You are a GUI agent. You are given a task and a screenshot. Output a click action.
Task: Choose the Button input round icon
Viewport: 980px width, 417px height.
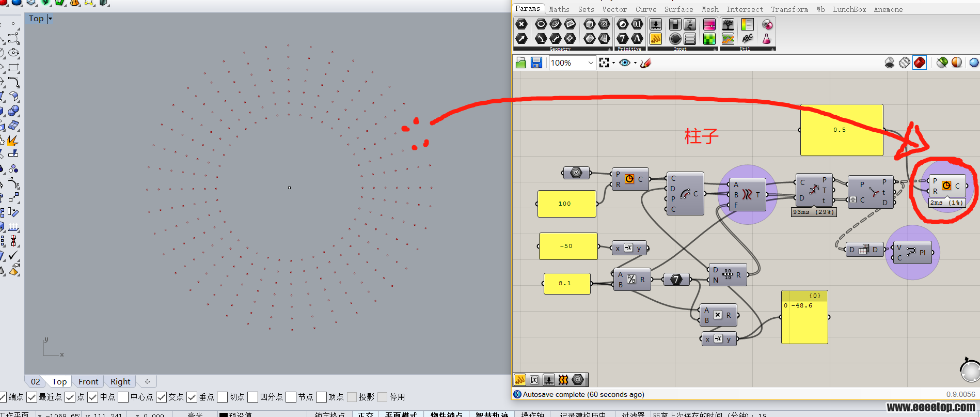click(675, 39)
